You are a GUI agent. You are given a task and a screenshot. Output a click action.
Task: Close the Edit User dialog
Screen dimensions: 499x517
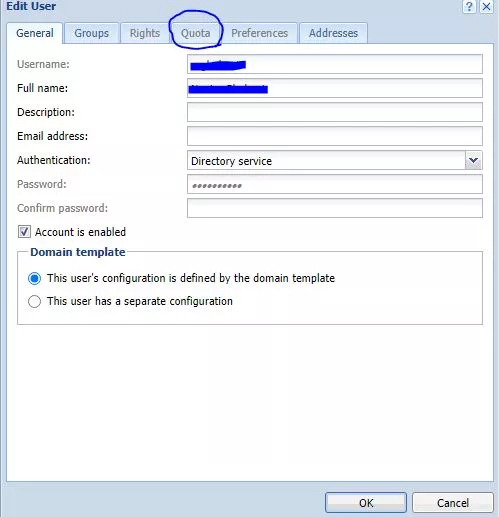486,6
